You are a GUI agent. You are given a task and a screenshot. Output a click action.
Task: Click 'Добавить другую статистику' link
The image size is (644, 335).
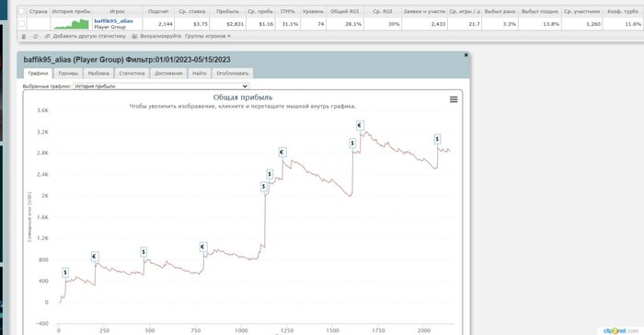[89, 36]
